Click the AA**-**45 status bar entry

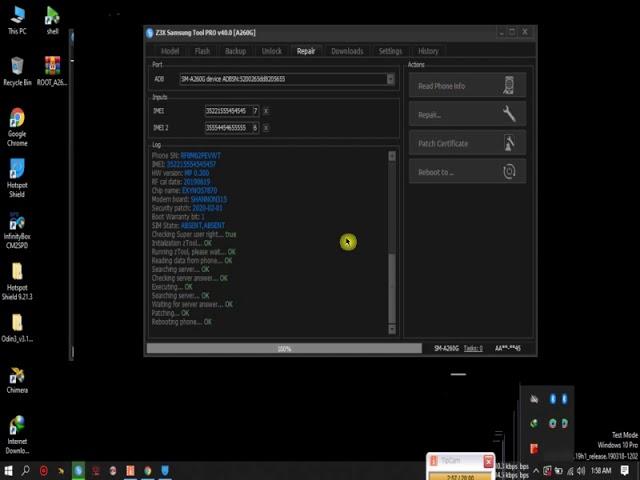[508, 348]
